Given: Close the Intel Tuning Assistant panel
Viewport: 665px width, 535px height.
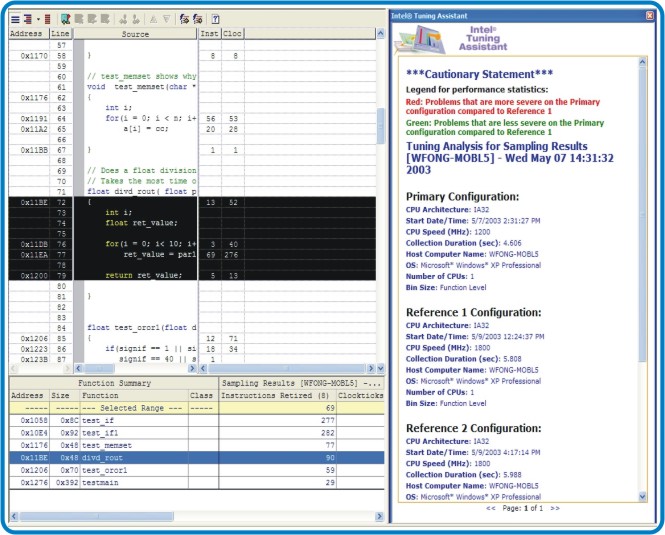Looking at the screenshot, I should (x=650, y=16).
